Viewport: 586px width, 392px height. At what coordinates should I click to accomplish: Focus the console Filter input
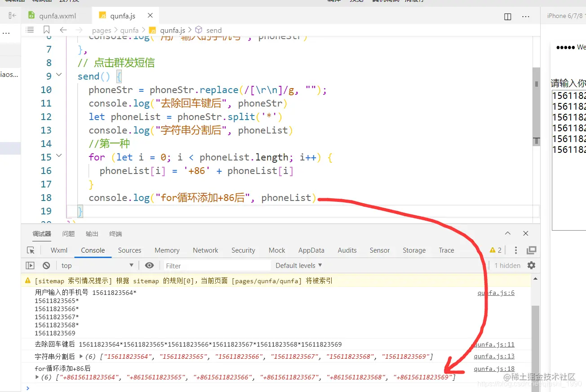pyautogui.click(x=217, y=266)
